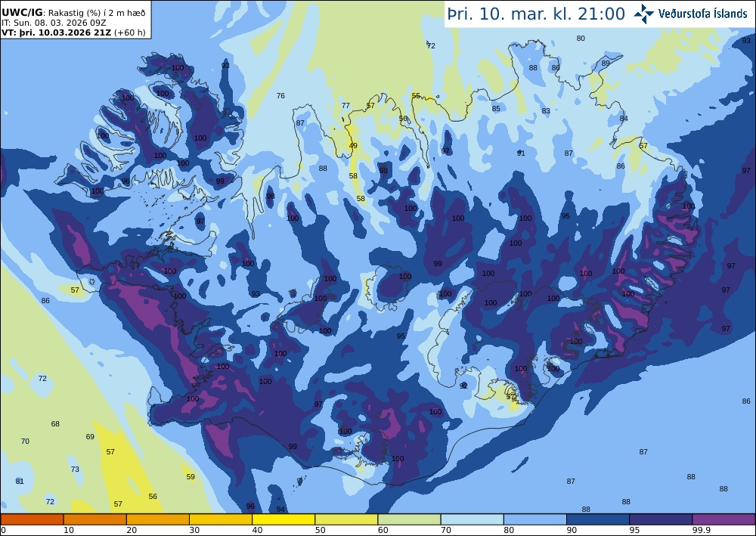The height and width of the screenshot is (536, 756).
Task: Click the 'UWC/IG: Rakastig (%) í 2 m hæð' title
Action: tap(73, 13)
